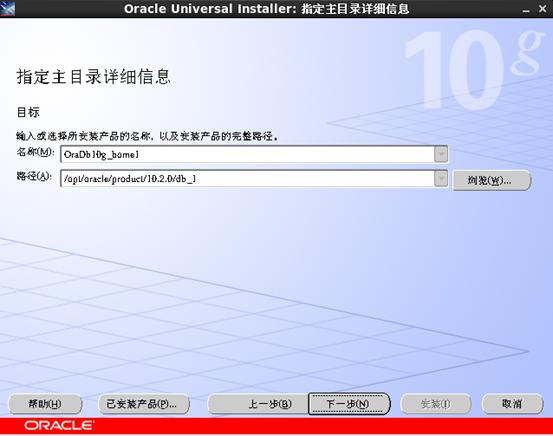
Task: Minimize the Oracle Universal Installer window
Action: coord(526,10)
